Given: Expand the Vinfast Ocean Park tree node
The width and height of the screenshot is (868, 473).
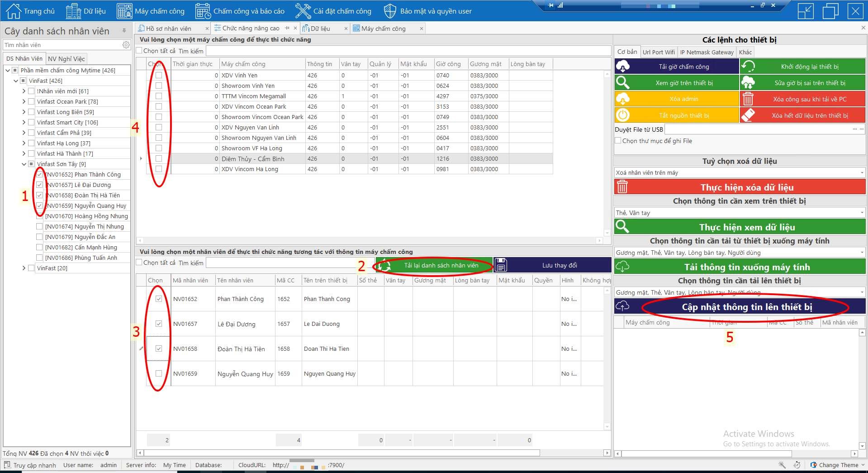Looking at the screenshot, I should pyautogui.click(x=24, y=101).
